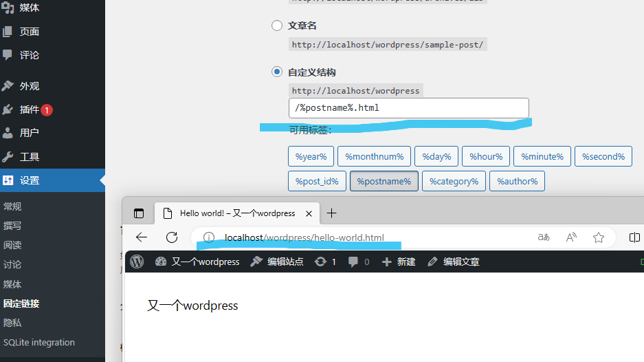Open the updates indicator in admin bar
Screen dimensions: 644x362
(x=325, y=262)
